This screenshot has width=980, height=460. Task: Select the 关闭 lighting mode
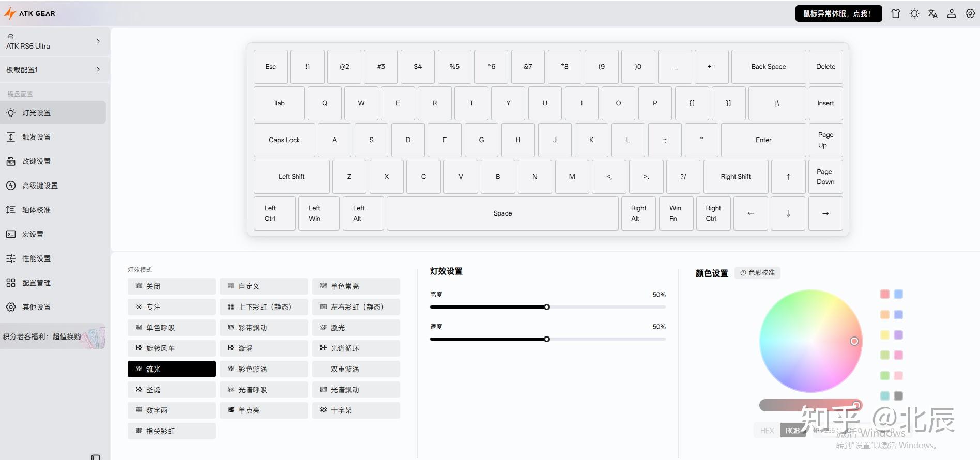coord(172,286)
